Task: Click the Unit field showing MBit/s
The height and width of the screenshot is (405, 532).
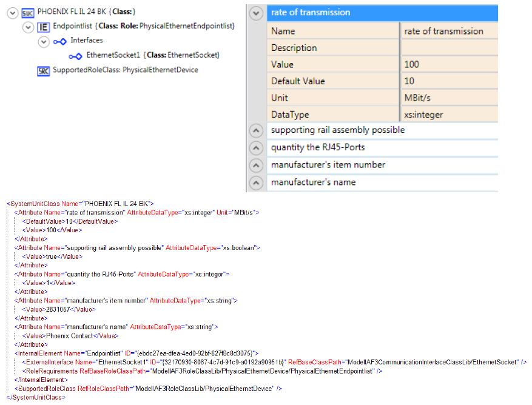Action: click(449, 98)
